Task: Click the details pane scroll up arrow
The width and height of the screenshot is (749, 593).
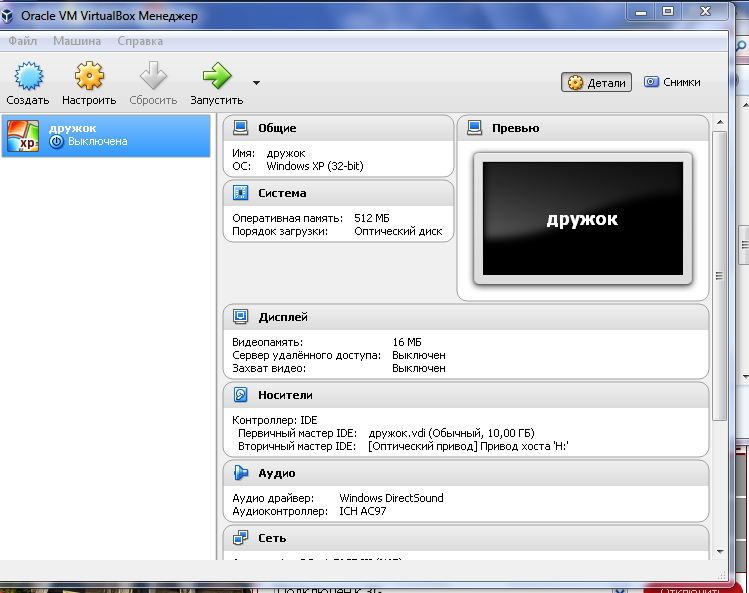Action: click(720, 122)
